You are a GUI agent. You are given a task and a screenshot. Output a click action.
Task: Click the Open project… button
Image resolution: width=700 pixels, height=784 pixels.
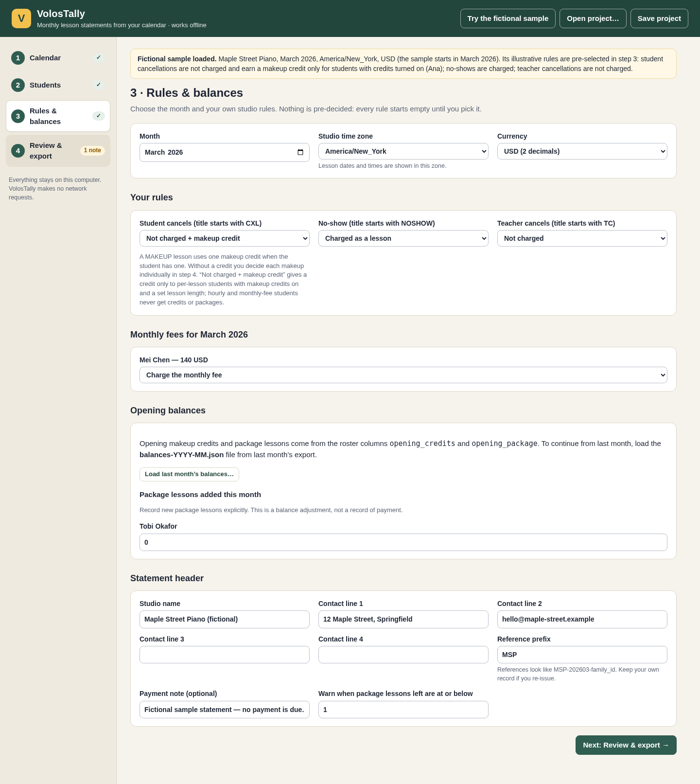tap(593, 18)
